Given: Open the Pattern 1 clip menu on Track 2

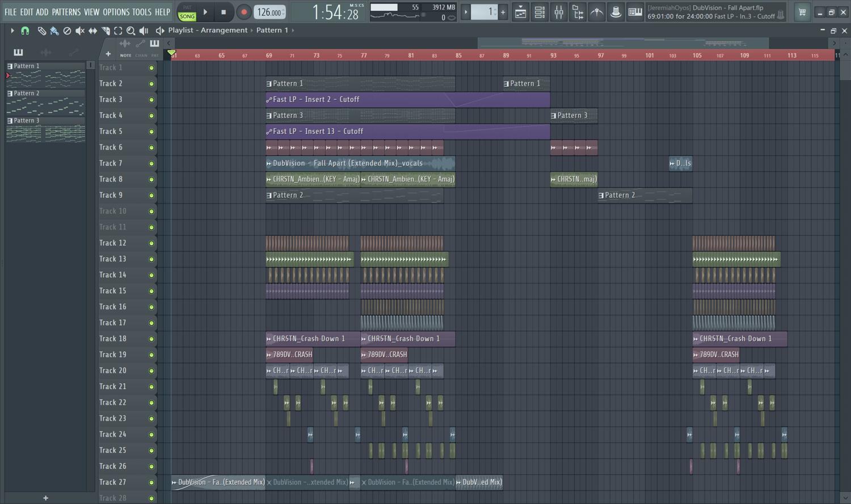Looking at the screenshot, I should pyautogui.click(x=269, y=84).
